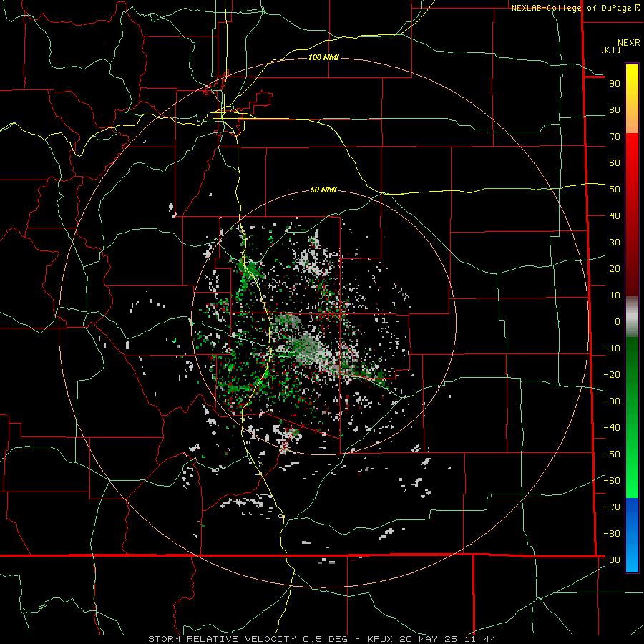Click the -50 value on velocity scale
Image resolution: width=644 pixels, height=644 pixels.
click(x=612, y=454)
